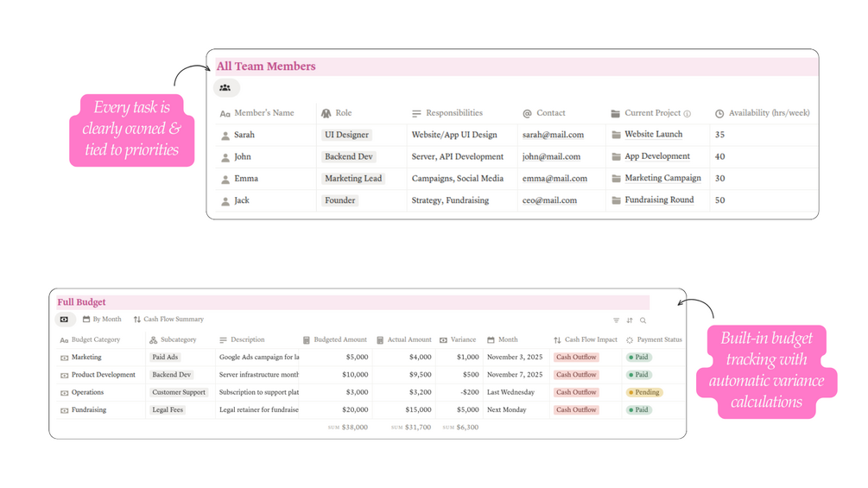Screen dimensions: 868x488
Task: Open the App Development project link
Action: (657, 156)
